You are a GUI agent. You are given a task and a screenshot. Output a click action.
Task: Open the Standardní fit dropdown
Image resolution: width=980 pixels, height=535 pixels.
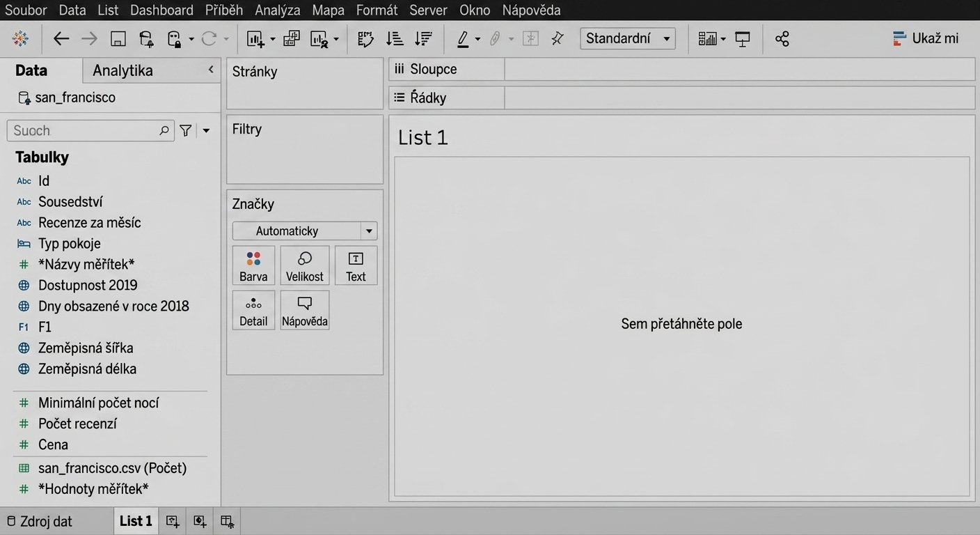coord(628,38)
